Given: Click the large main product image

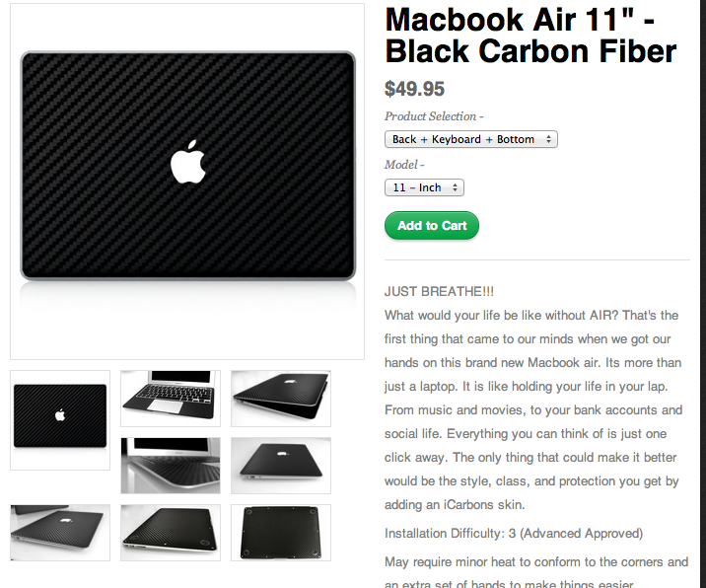Looking at the screenshot, I should pyautogui.click(x=187, y=182).
